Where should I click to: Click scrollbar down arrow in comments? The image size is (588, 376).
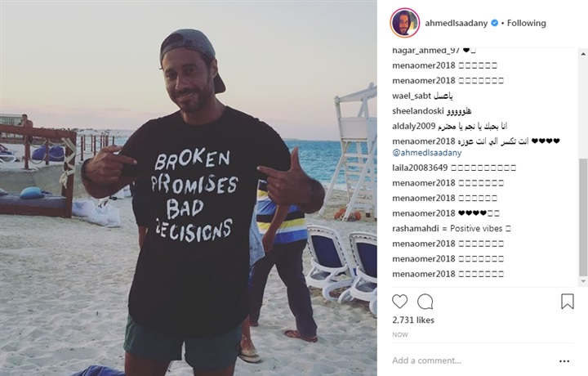click(583, 280)
